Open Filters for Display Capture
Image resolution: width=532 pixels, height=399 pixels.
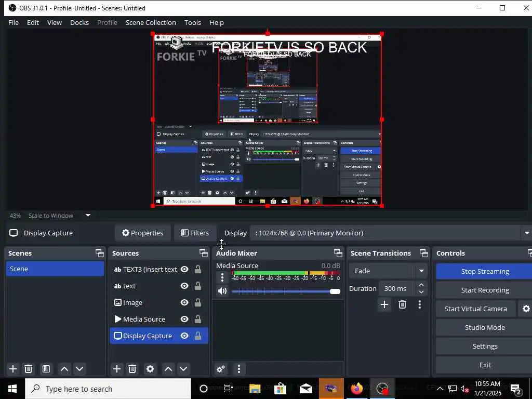pyautogui.click(x=195, y=233)
